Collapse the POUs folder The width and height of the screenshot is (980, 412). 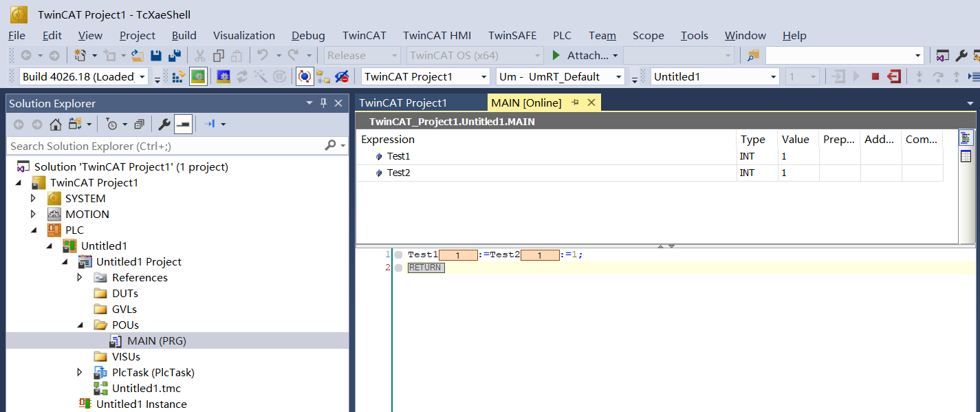80,325
